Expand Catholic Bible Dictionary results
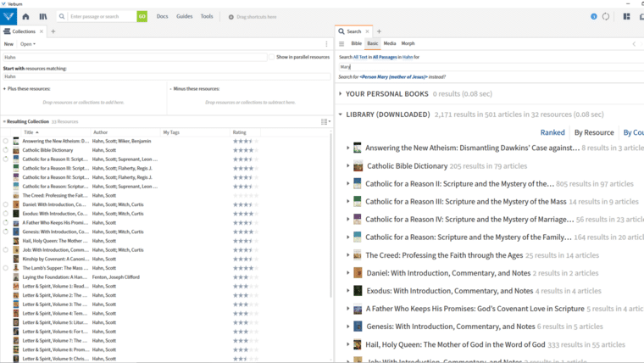The height and width of the screenshot is (363, 644). (x=348, y=165)
